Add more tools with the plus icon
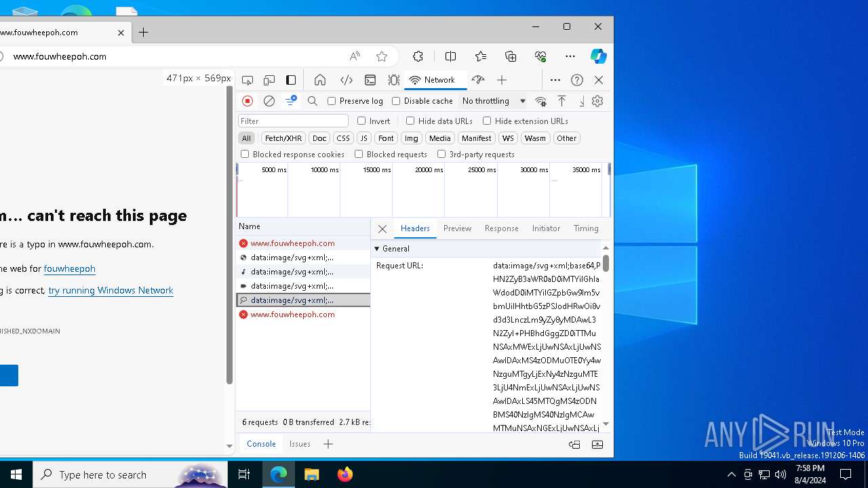Viewport: 868px width, 488px height. 502,80
